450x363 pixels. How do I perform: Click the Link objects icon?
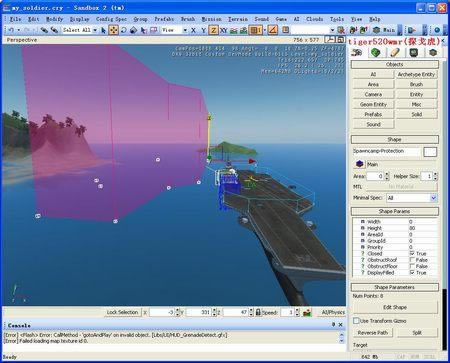coord(44,30)
